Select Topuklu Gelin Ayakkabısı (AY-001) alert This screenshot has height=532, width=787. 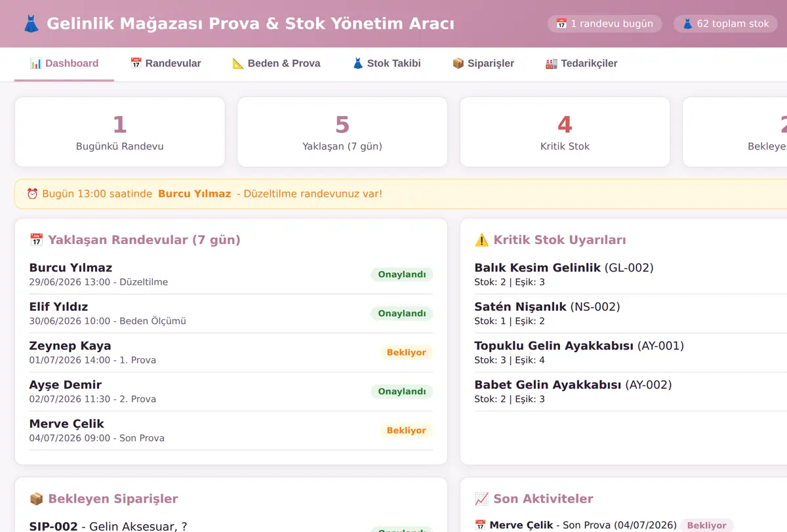tap(630, 352)
